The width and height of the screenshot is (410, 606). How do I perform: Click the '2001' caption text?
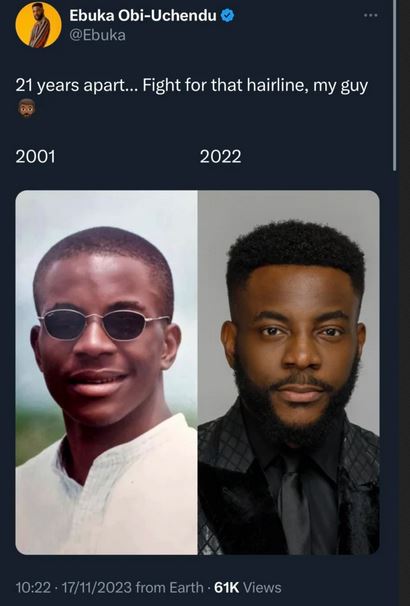[36, 157]
